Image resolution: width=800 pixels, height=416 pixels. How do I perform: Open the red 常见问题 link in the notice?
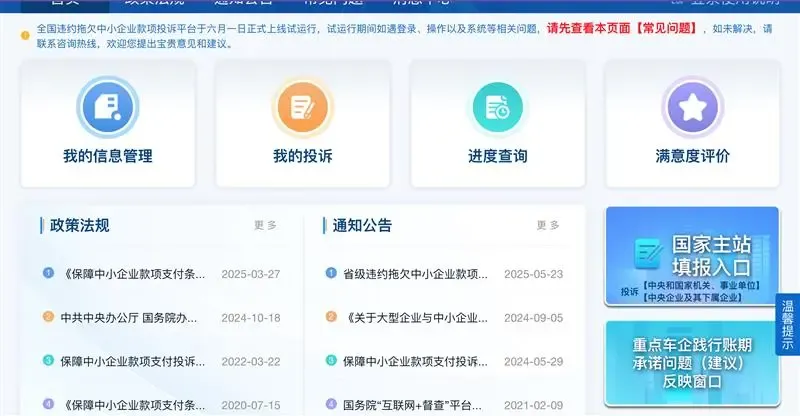click(x=596, y=29)
